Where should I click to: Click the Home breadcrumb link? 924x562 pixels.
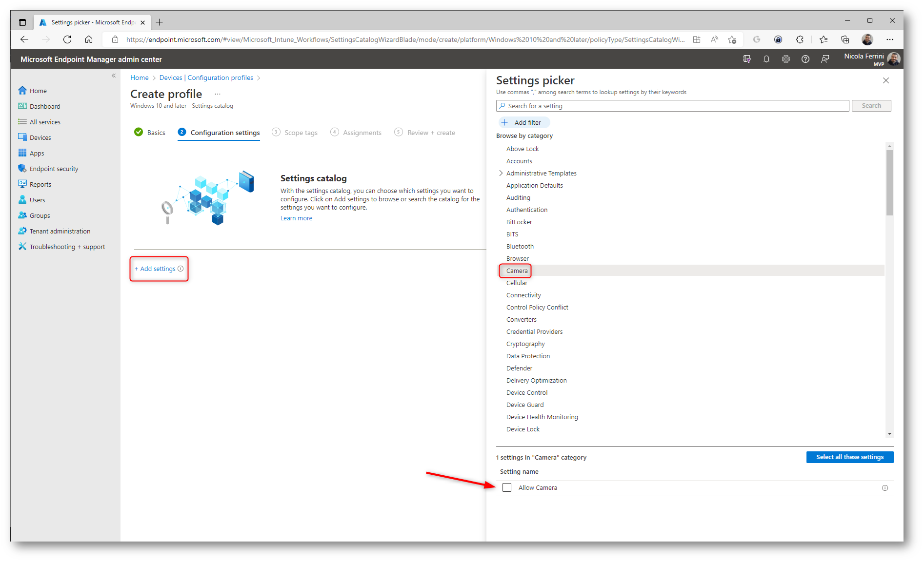139,78
